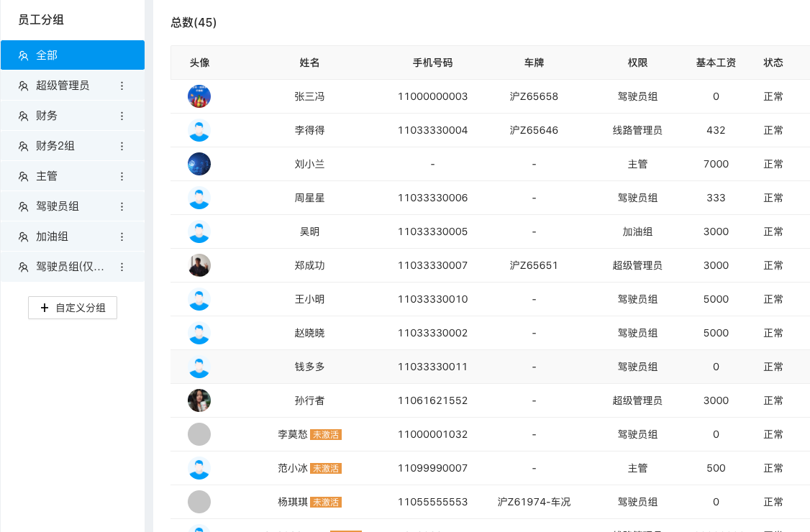810x532 pixels.
Task: Open more options for 财务2组 group
Action: click(x=122, y=146)
